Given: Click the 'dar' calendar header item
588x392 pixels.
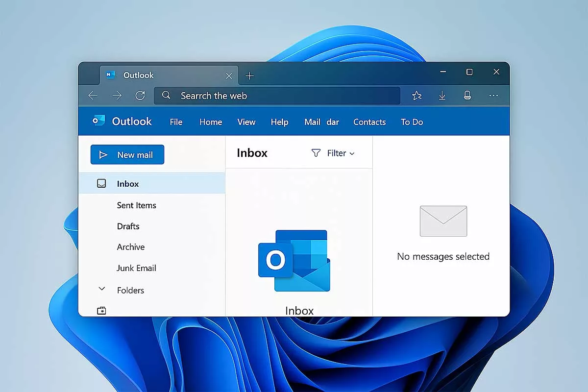Looking at the screenshot, I should pyautogui.click(x=333, y=122).
